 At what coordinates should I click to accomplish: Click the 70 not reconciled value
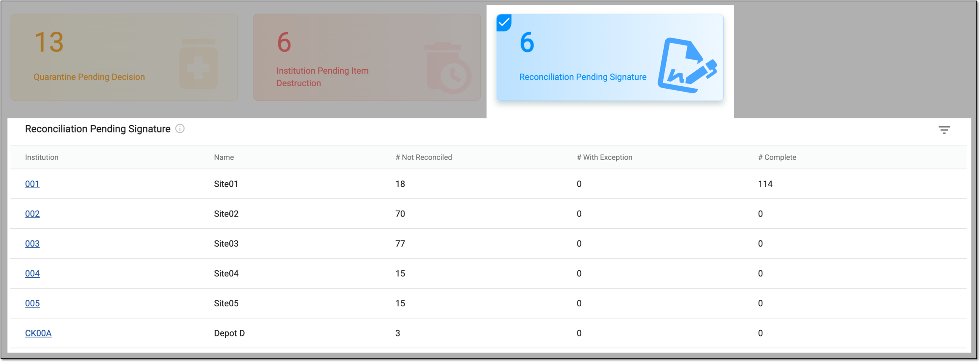pyautogui.click(x=400, y=214)
